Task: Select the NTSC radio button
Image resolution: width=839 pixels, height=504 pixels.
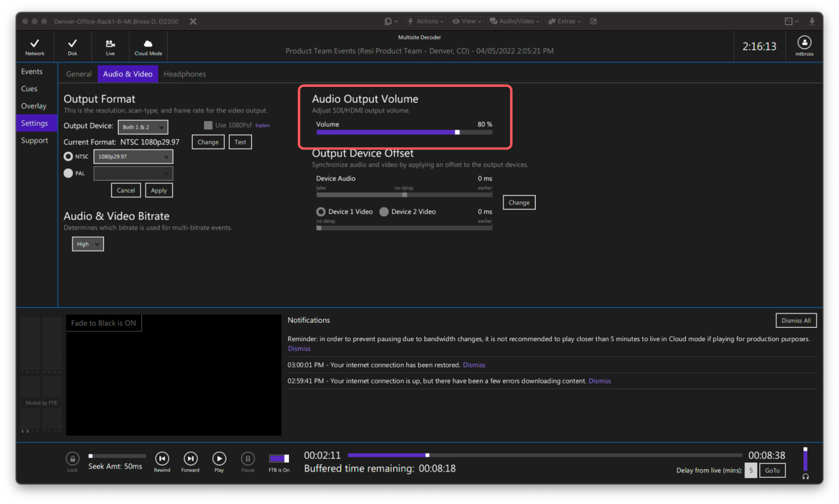Action: point(68,156)
